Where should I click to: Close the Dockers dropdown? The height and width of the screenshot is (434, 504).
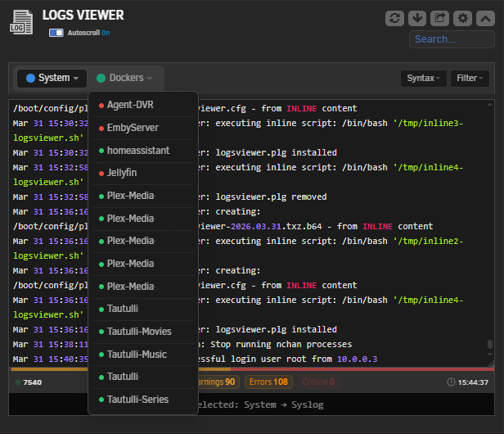click(x=124, y=78)
